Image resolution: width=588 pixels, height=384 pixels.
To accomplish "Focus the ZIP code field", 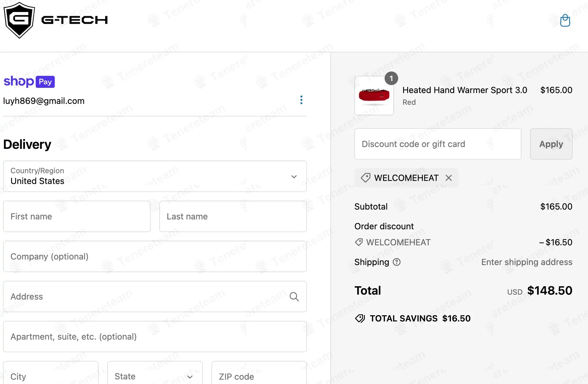I will coord(259,376).
